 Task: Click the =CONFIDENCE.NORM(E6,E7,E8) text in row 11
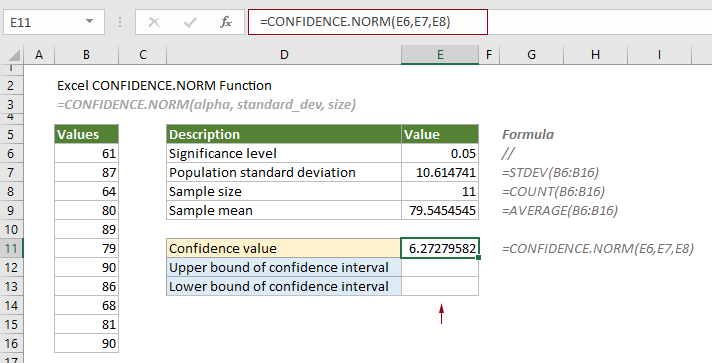(x=598, y=249)
